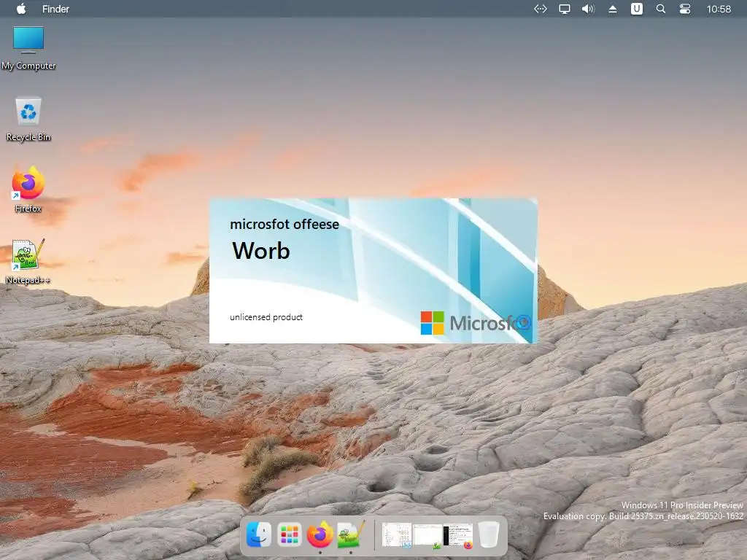Select the Notepad++ desktop shortcut
Viewport: 747px width, 560px height.
point(28,262)
